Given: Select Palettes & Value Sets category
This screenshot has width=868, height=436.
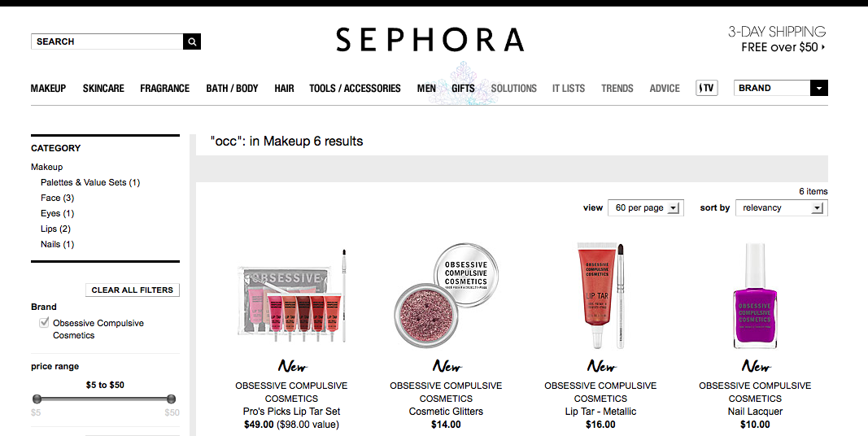Looking at the screenshot, I should (x=90, y=182).
